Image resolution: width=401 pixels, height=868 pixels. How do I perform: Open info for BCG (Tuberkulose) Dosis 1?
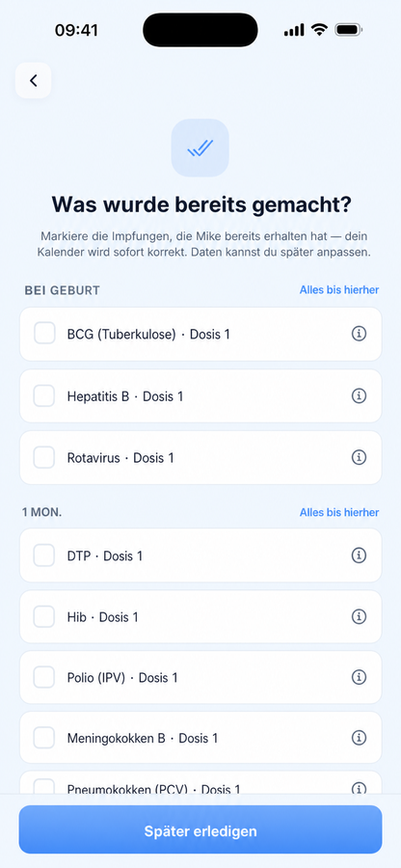359,334
